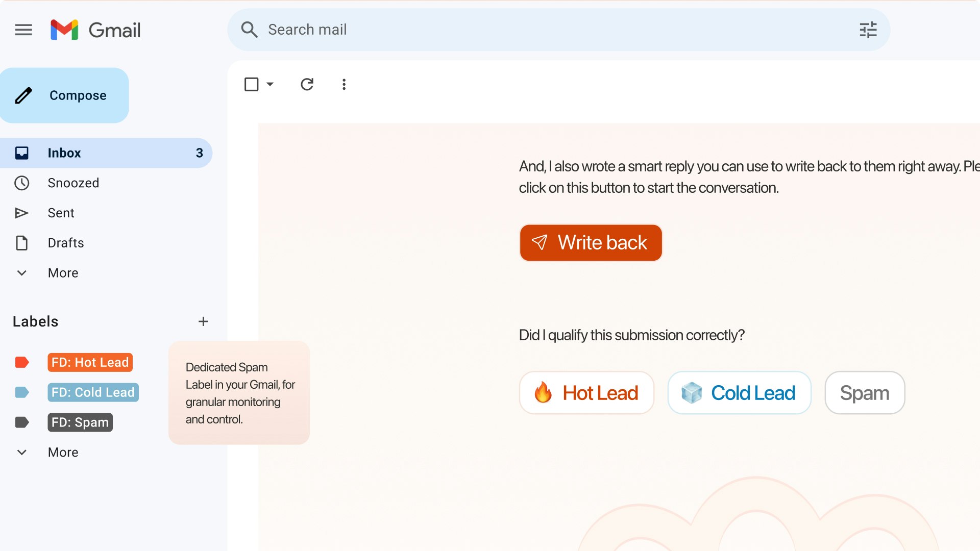Click the FD: Spam label swatch
The width and height of the screenshot is (980, 551).
click(x=22, y=422)
